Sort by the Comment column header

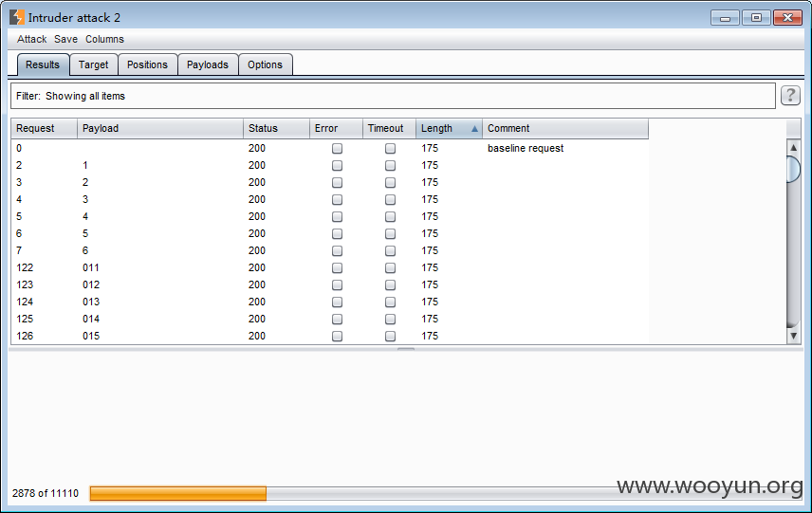565,128
